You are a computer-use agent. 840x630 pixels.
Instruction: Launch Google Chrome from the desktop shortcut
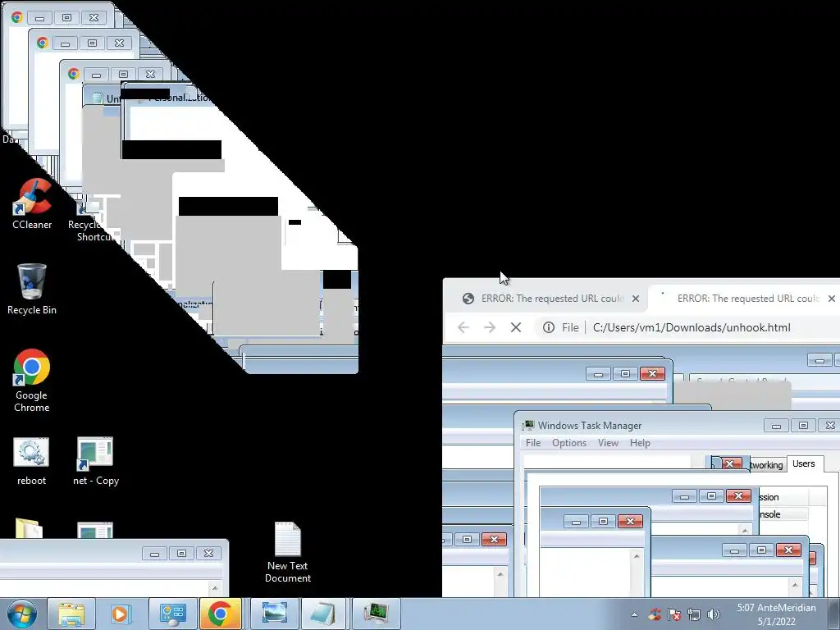tap(32, 381)
